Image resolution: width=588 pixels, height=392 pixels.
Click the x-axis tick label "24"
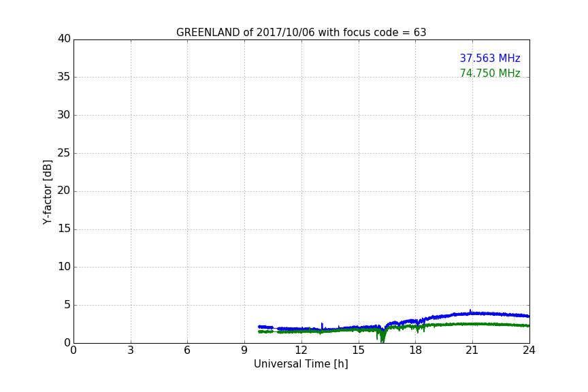click(529, 350)
